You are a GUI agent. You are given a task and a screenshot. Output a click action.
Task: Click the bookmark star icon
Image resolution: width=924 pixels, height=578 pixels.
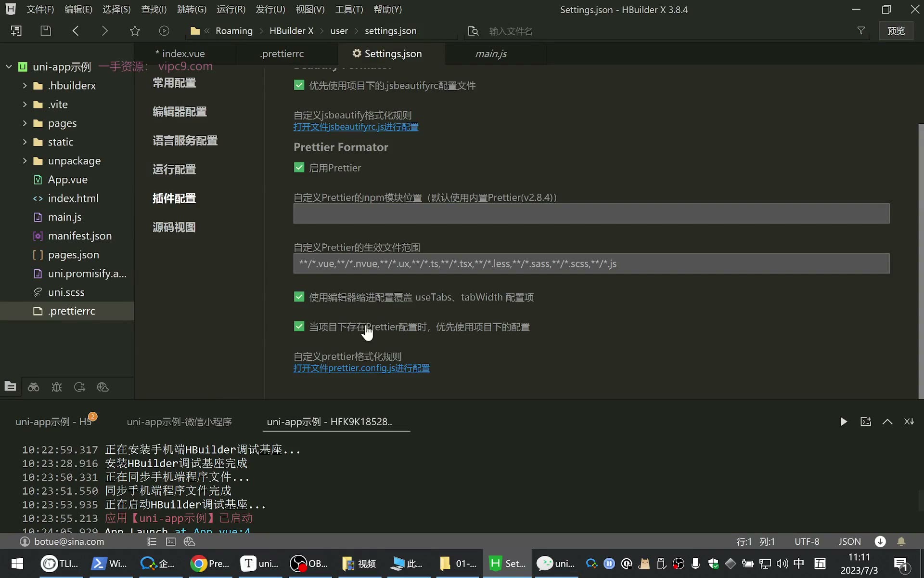pos(135,31)
